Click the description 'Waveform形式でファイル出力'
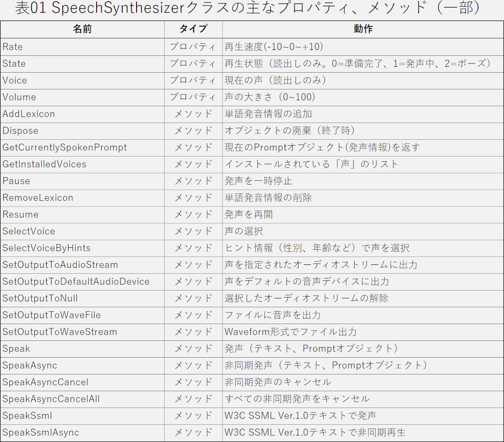Viewport: 504px width, 442px height. (x=291, y=332)
